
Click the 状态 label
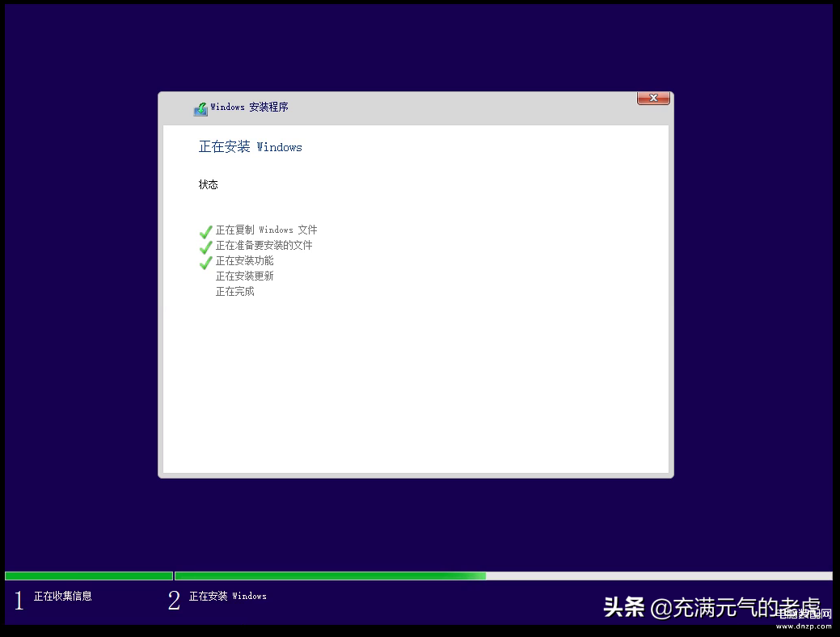coord(208,185)
